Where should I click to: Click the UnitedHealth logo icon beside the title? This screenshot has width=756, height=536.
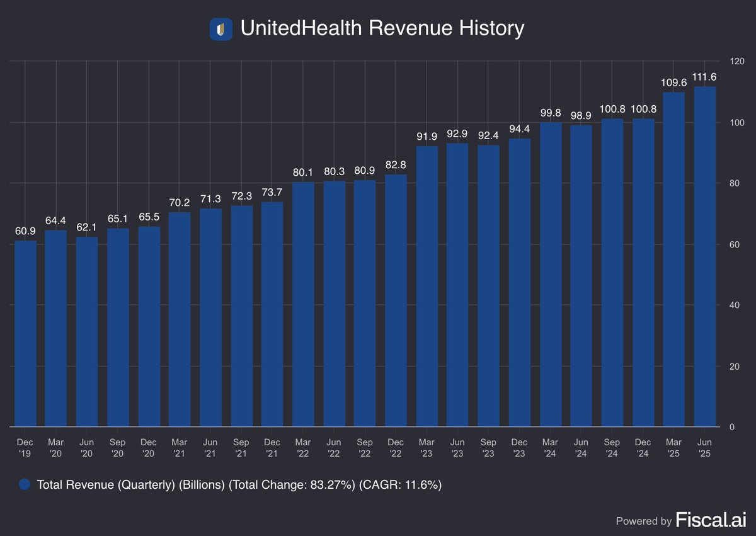point(221,29)
